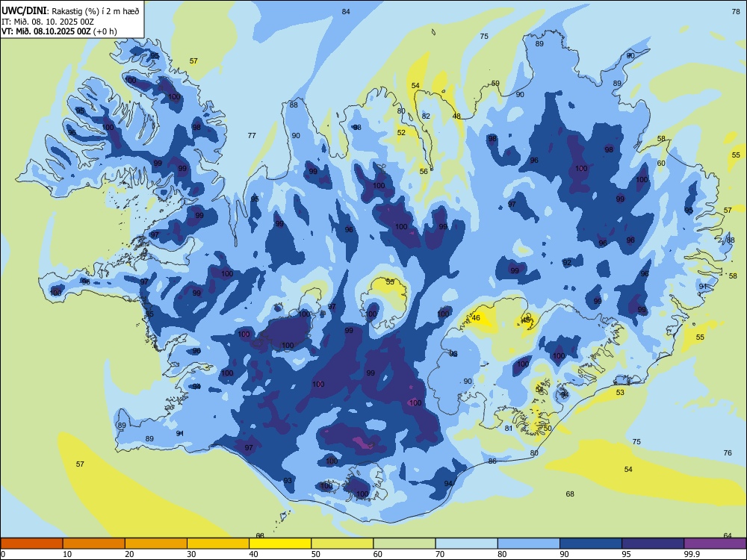Click the 95–99.9 indigo legend swatch

(x=653, y=544)
